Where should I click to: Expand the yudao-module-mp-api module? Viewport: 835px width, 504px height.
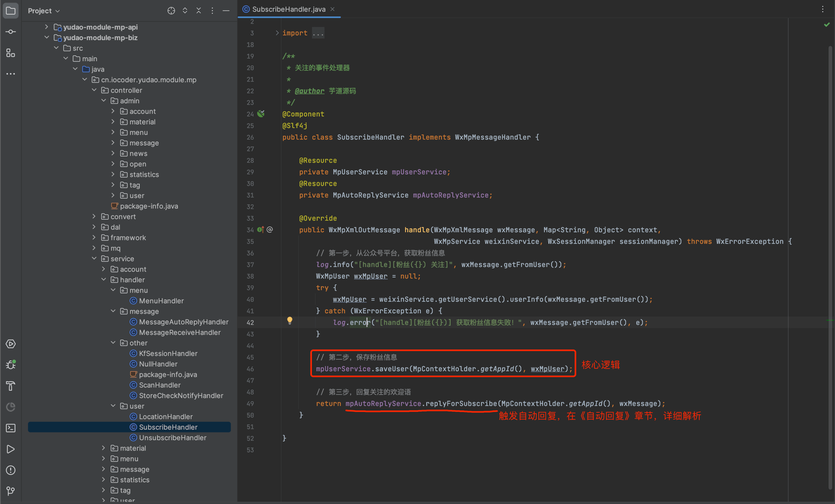47,27
